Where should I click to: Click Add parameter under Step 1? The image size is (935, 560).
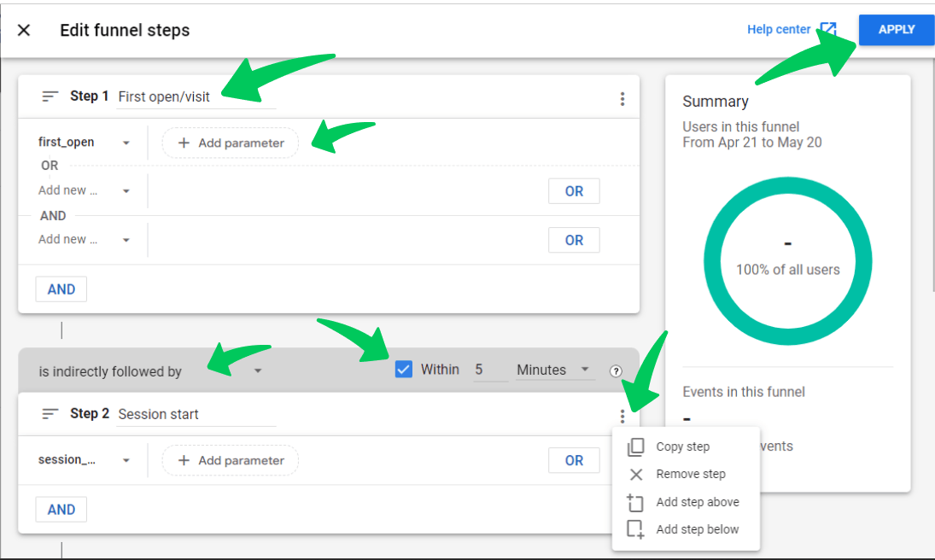point(229,143)
